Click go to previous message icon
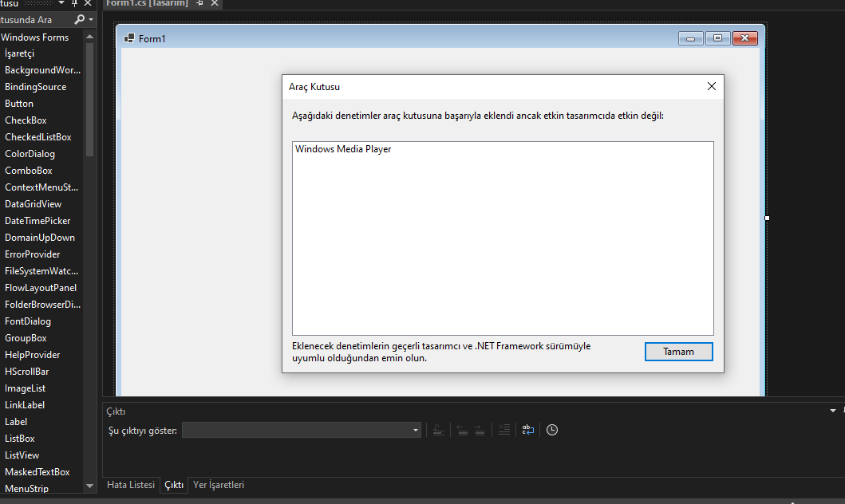Viewport: 845px width, 504px height. pos(462,430)
